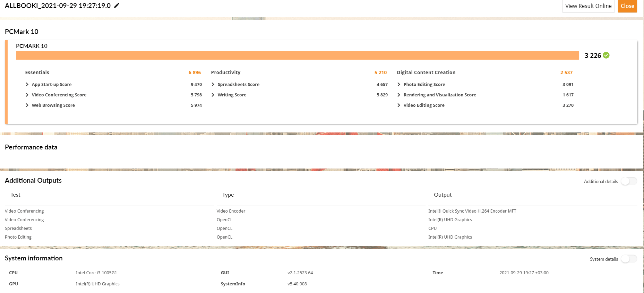Open View Result Online
The image size is (644, 293).
point(588,6)
